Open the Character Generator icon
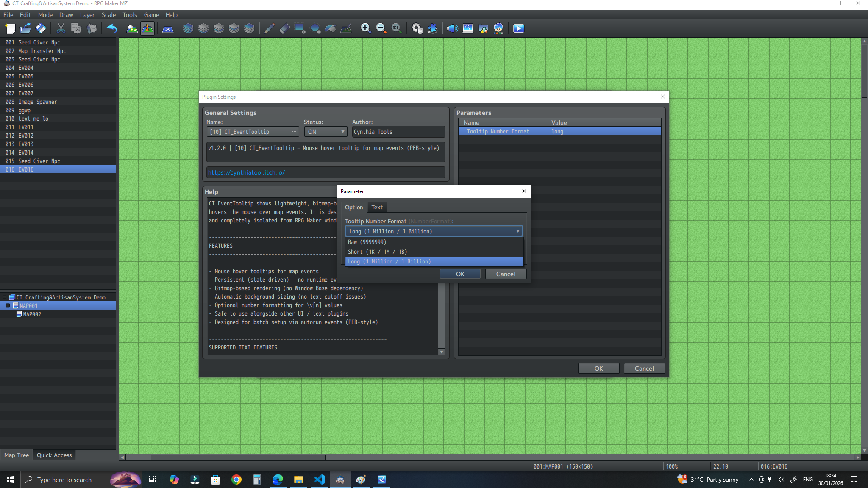 498,28
